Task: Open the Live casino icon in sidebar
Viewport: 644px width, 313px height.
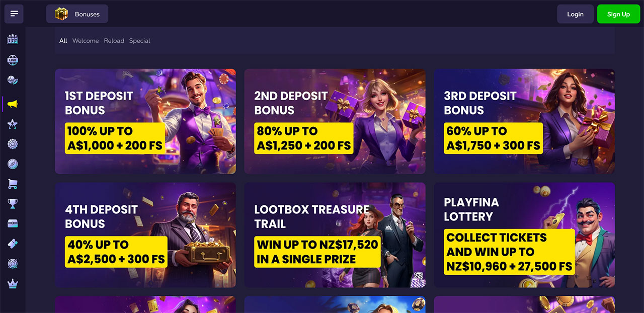Action: 13,60
